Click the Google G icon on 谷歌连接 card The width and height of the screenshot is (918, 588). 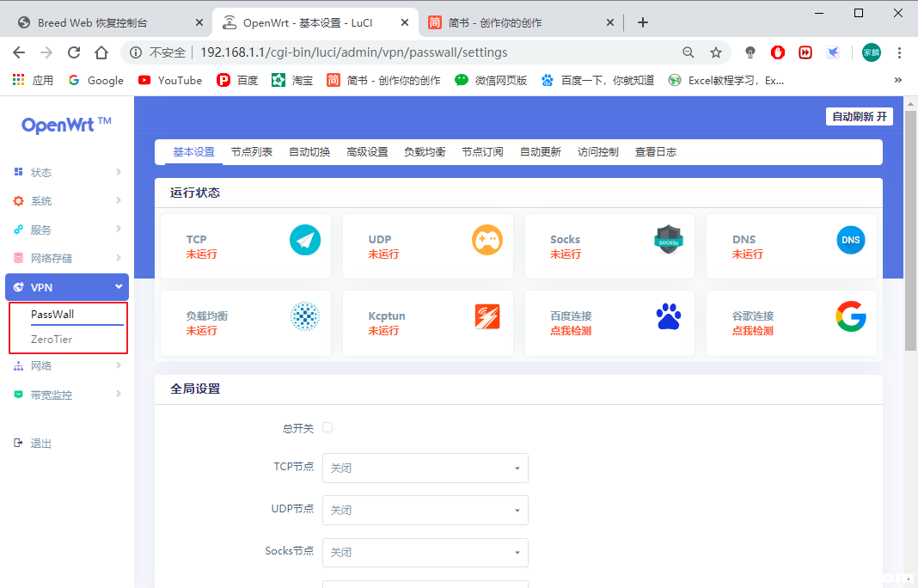point(851,317)
